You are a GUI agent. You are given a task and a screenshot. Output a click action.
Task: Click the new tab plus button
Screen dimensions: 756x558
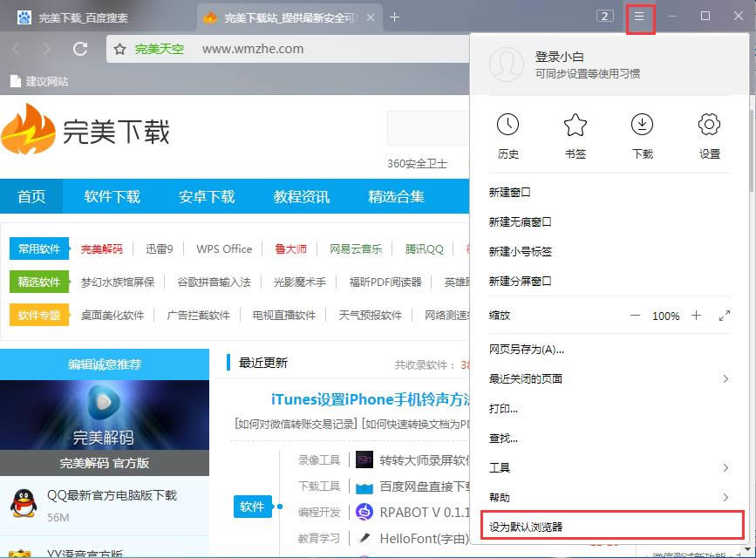pos(395,17)
